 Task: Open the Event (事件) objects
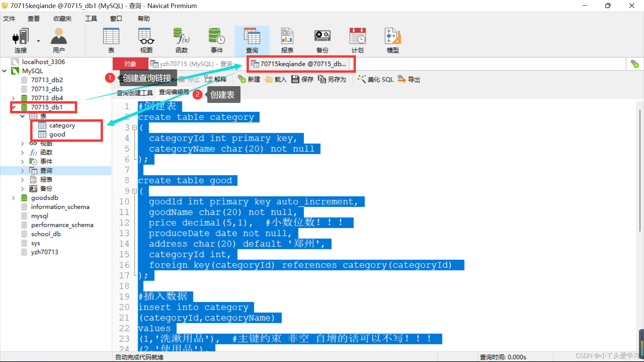[x=217, y=41]
